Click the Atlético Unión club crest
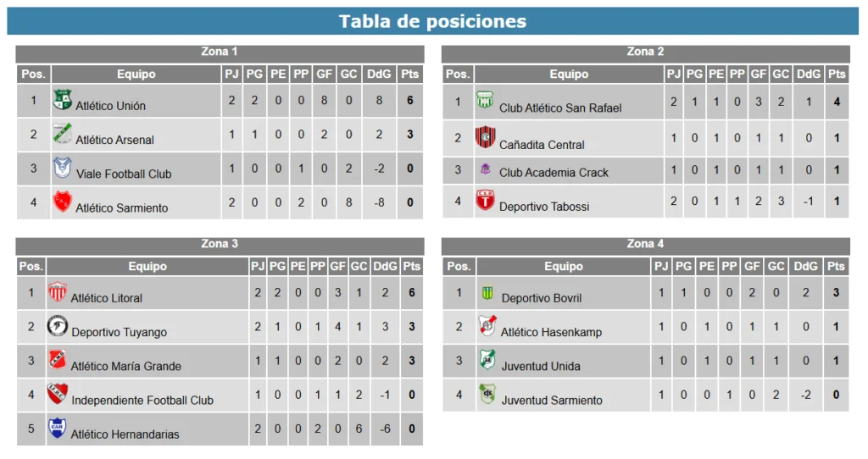The image size is (868, 459). click(62, 100)
